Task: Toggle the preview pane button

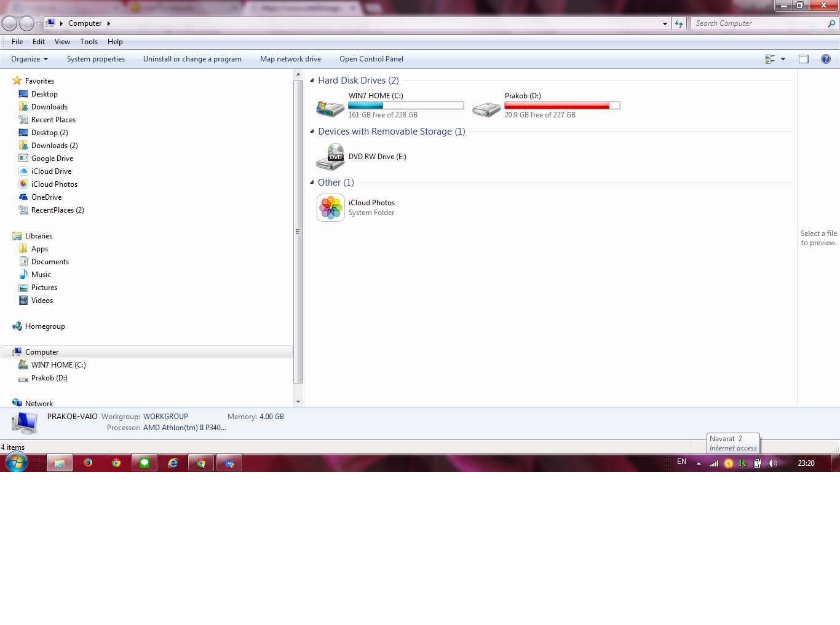Action: pos(804,59)
